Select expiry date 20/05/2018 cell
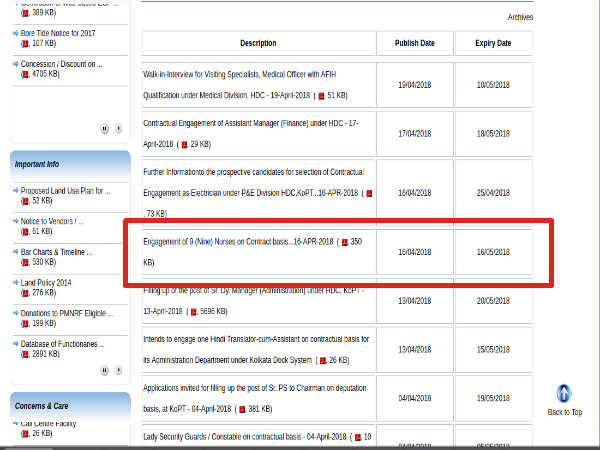 click(x=493, y=301)
